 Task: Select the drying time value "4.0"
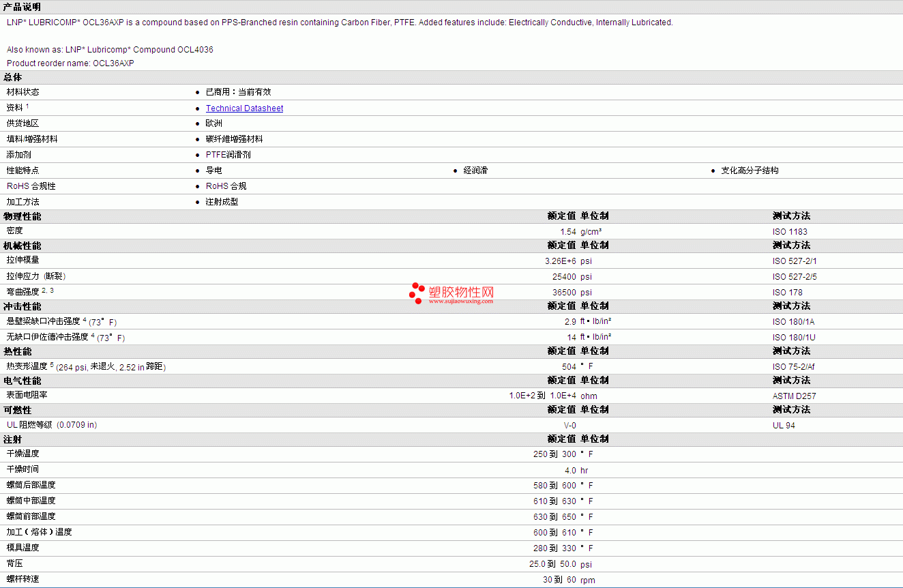click(x=571, y=471)
